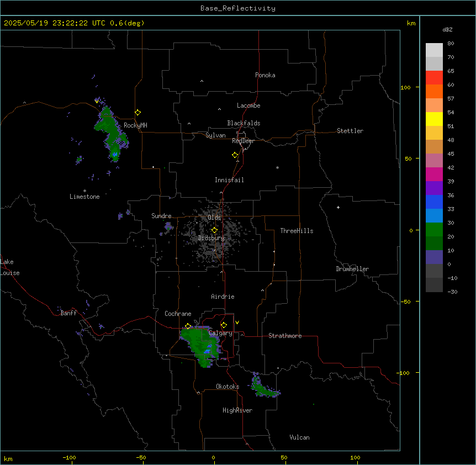Click the Banff town label
The height and width of the screenshot is (465, 476).
coord(68,313)
